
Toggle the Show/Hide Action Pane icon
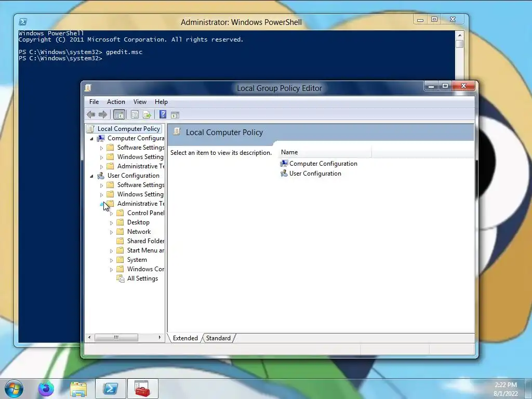tap(175, 115)
